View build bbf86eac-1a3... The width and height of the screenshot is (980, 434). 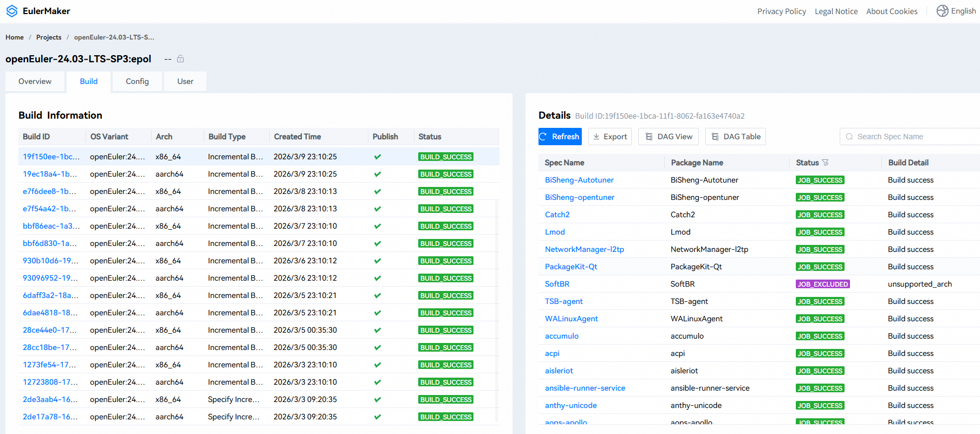[x=51, y=226]
